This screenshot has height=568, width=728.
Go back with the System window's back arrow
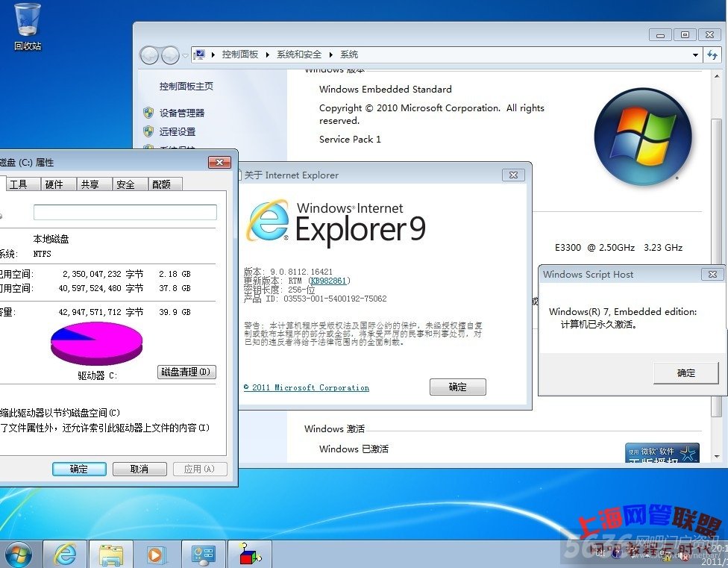[x=149, y=55]
